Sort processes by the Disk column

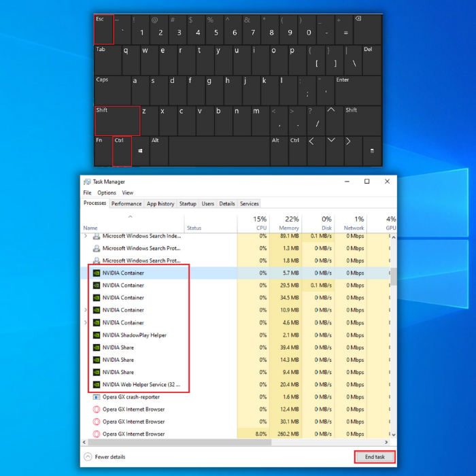coord(318,224)
